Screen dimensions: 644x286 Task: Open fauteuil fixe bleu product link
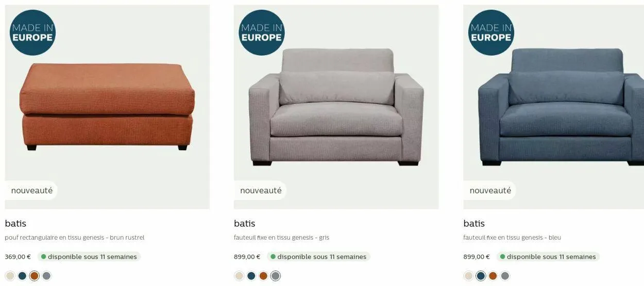pyautogui.click(x=512, y=238)
